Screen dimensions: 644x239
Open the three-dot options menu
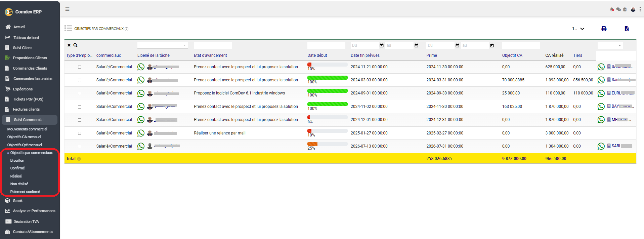point(640,9)
